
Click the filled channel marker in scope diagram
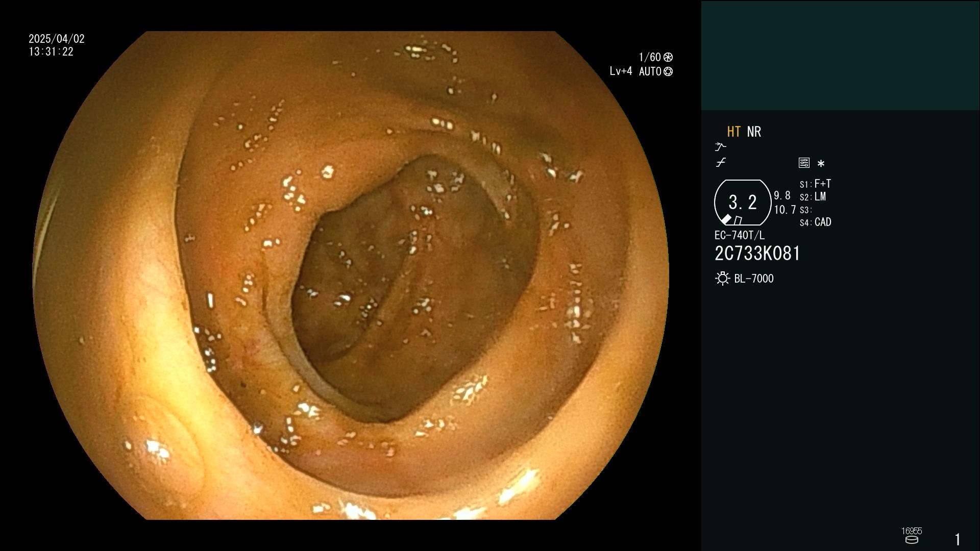[726, 219]
